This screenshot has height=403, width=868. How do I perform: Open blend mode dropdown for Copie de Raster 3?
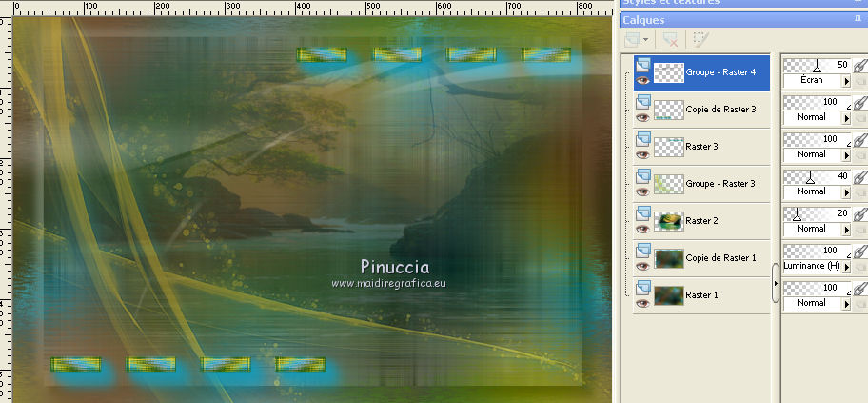coord(846,118)
